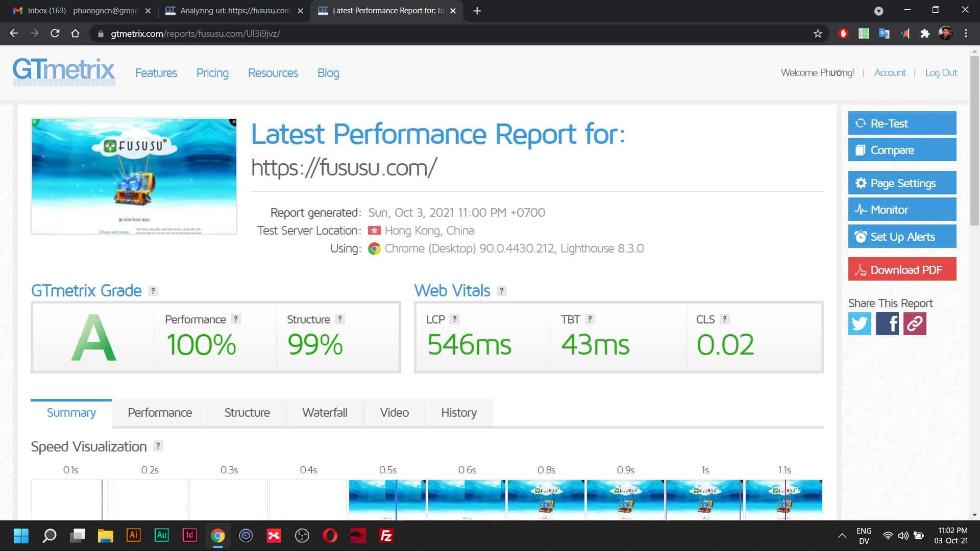Open Features menu link
The image size is (980, 551).
(x=156, y=73)
